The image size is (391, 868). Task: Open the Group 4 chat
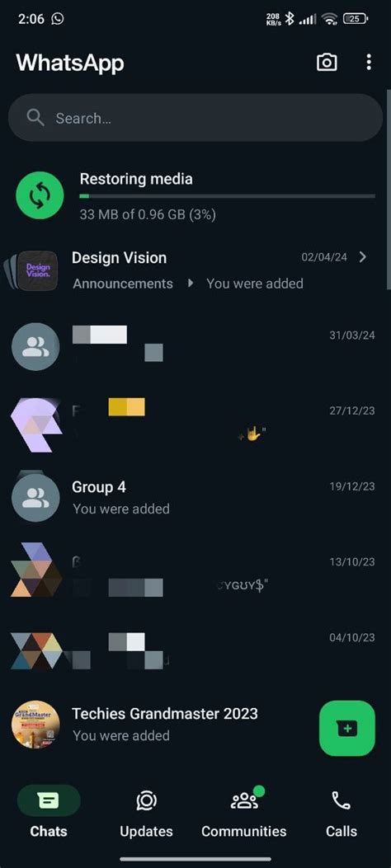(x=195, y=498)
